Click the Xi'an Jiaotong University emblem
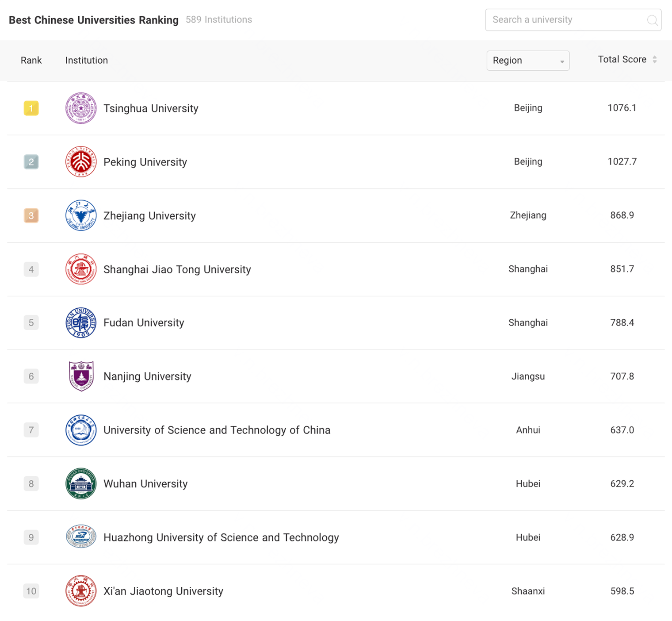672x621 pixels. point(81,591)
